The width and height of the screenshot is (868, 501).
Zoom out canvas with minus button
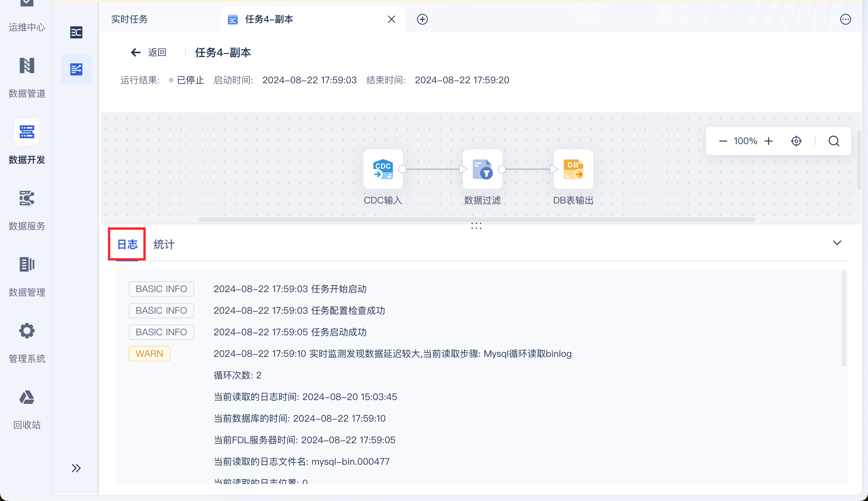723,141
